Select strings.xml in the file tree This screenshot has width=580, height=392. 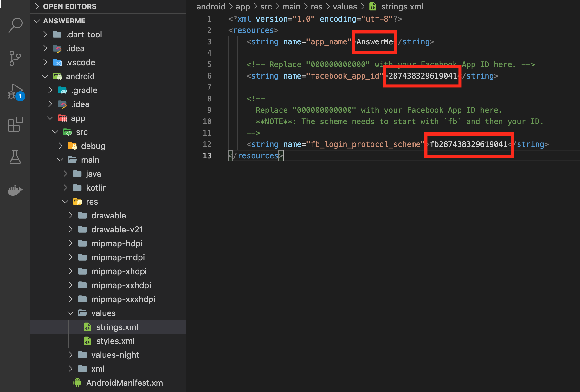tap(108, 327)
